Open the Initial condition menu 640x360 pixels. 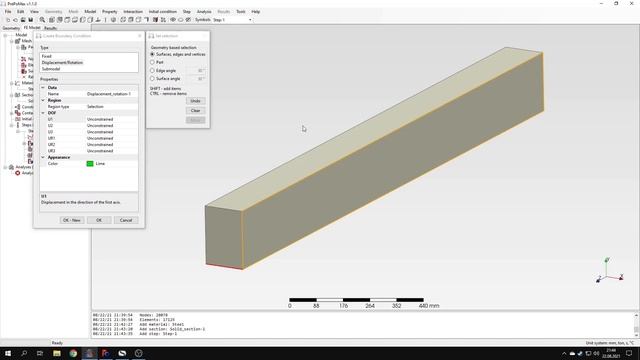click(163, 11)
